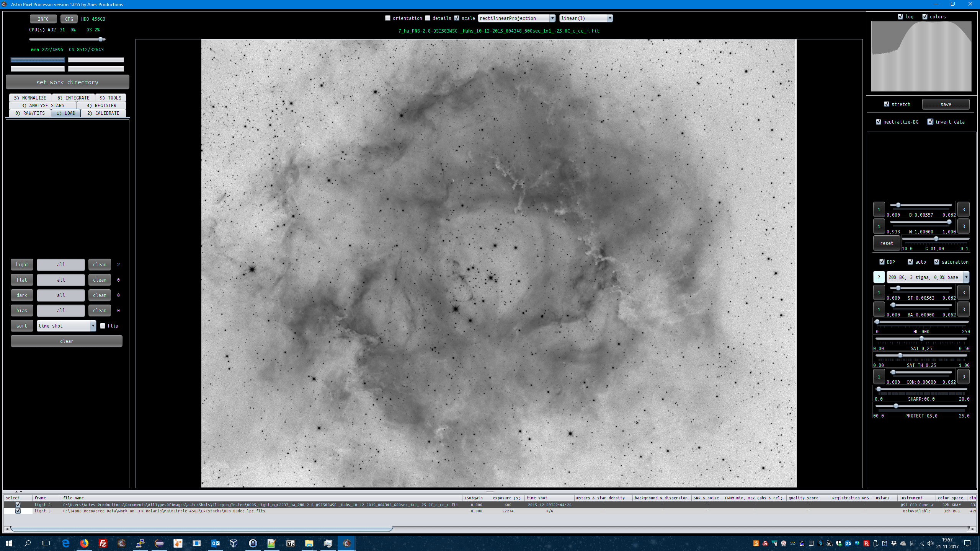Open 7-Zip taskbar icon
Image resolution: width=980 pixels, height=551 pixels.
[x=290, y=543]
